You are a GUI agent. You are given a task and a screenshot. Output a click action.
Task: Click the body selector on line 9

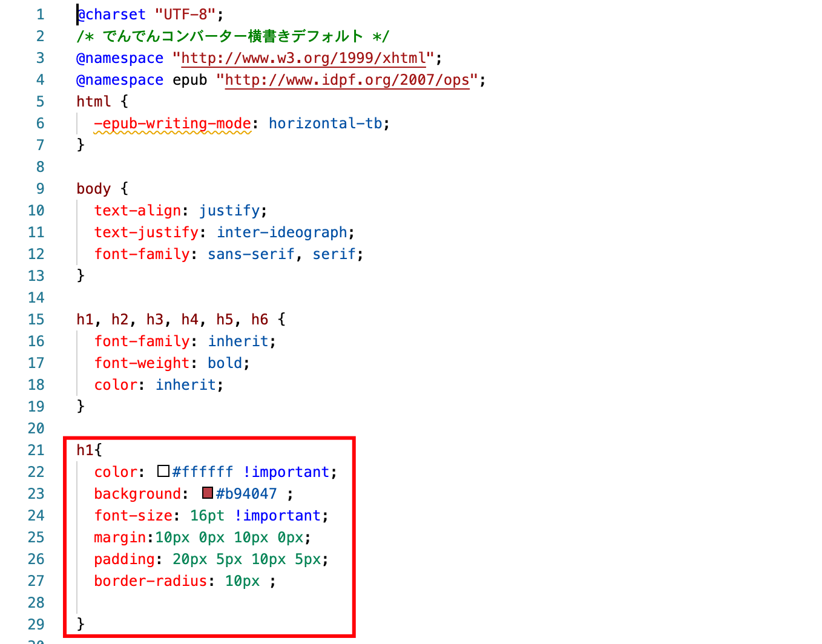pos(94,189)
